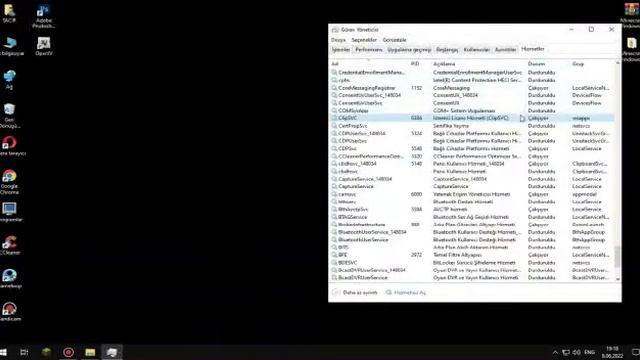640x360 pixels.
Task: Select the BFE service row
Action: point(472,255)
